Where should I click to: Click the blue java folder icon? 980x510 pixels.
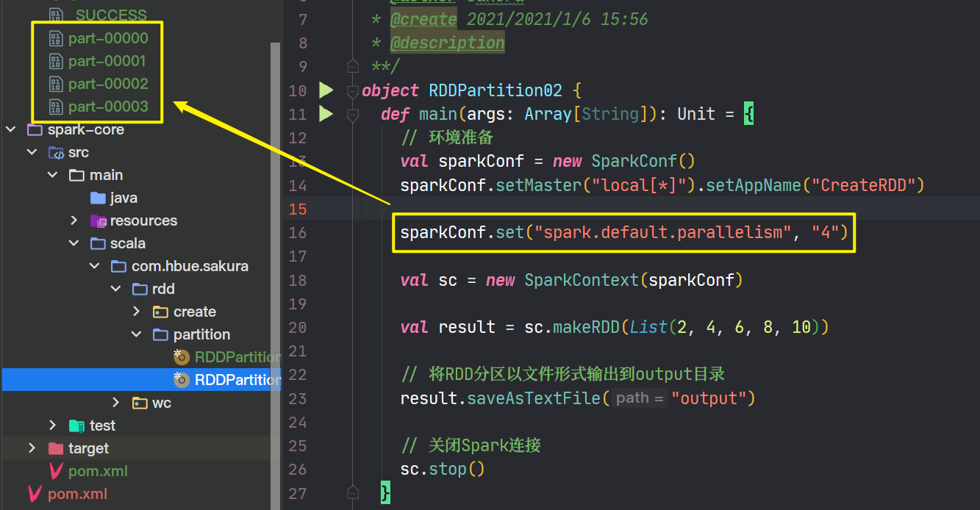(98, 198)
